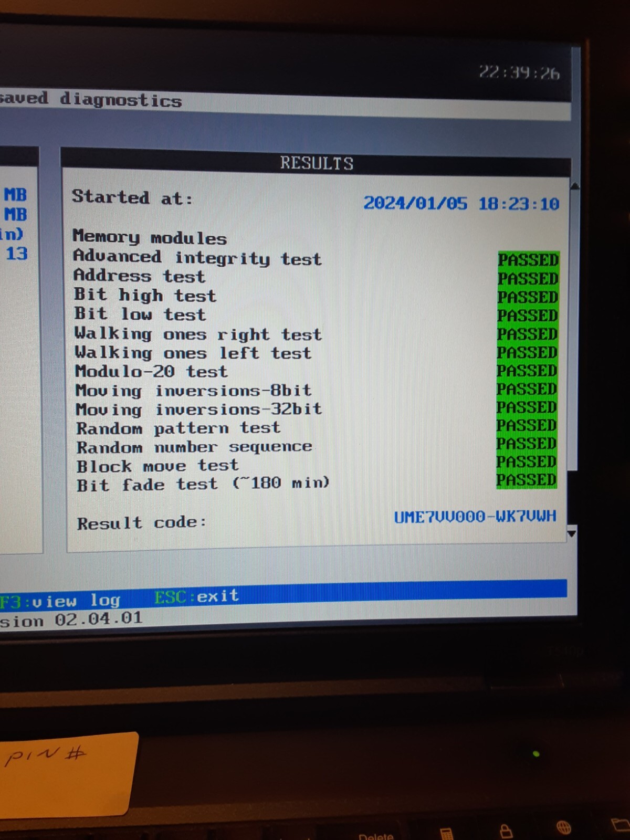630x840 pixels.
Task: Click result code UME7VV000-WK7VWH
Action: [x=475, y=517]
